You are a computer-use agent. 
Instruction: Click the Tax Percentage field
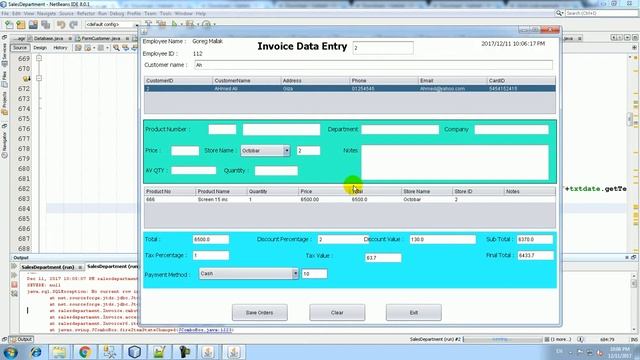coord(211,256)
